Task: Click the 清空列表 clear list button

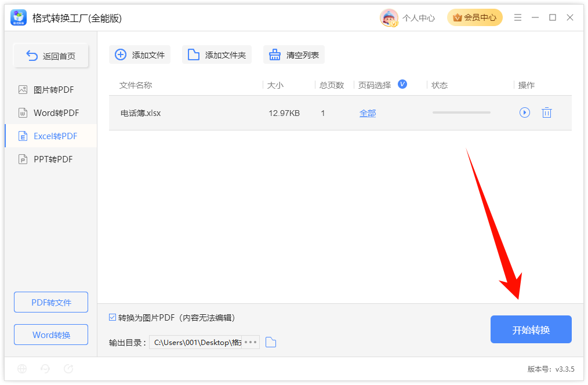Action: 294,55
